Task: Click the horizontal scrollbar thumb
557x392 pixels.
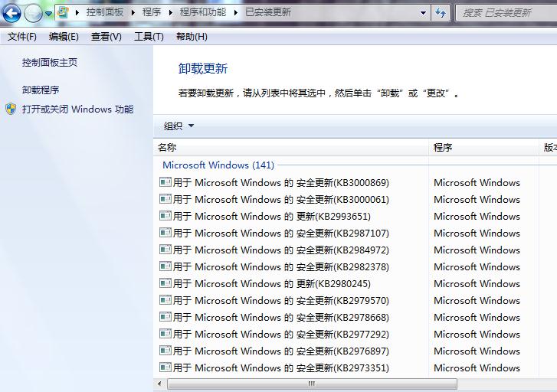Action: (x=312, y=384)
